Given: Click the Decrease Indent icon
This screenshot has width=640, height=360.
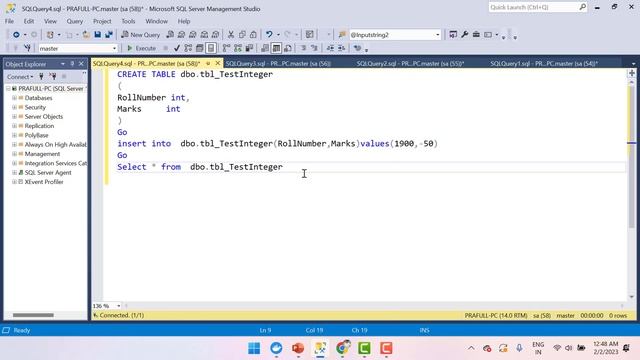Looking at the screenshot, I should pyautogui.click(x=330, y=48).
